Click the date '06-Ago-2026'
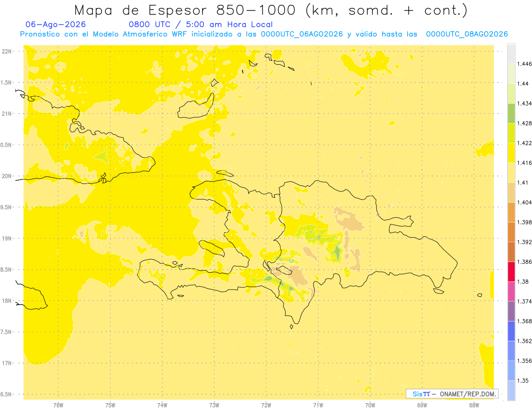 [56, 24]
